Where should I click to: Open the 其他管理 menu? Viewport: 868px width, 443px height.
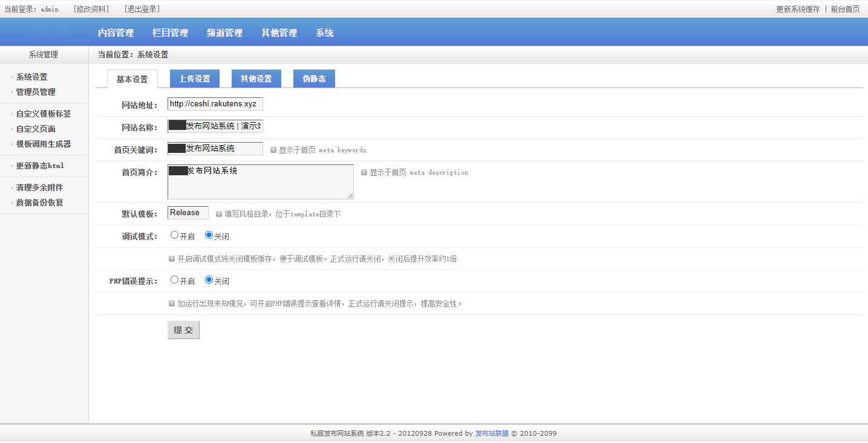click(279, 33)
